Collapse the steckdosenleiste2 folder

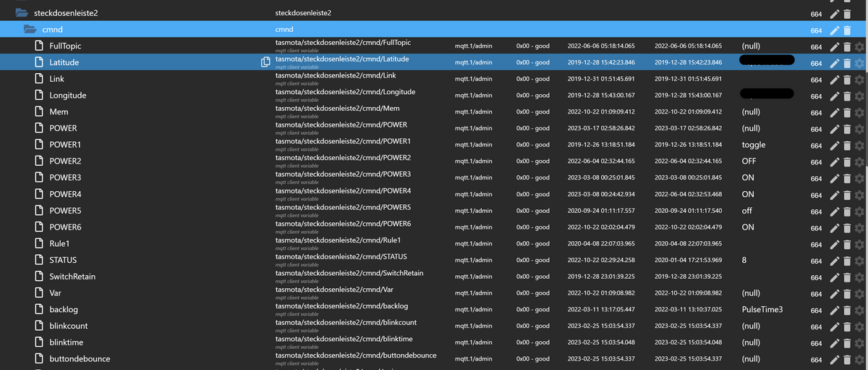(22, 13)
